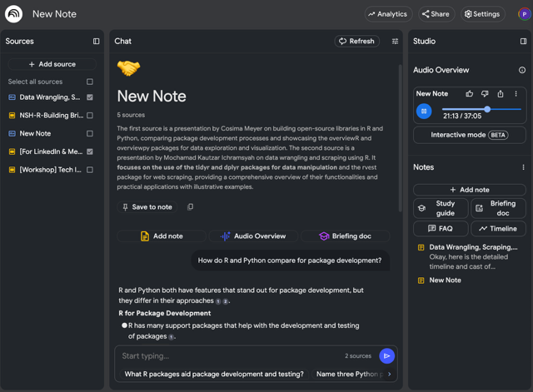Click the NSH-R-Building source icon
533x392 pixels.
[x=12, y=116]
